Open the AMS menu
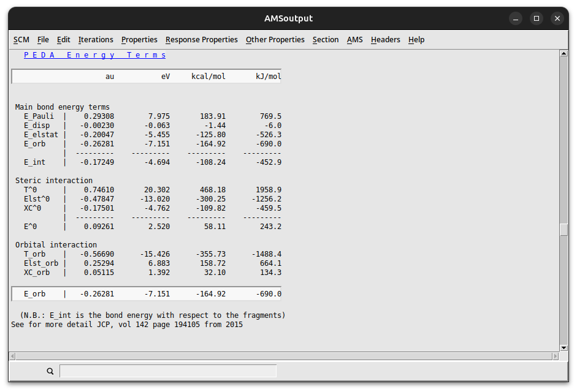This screenshot has height=392, width=577. coord(354,39)
